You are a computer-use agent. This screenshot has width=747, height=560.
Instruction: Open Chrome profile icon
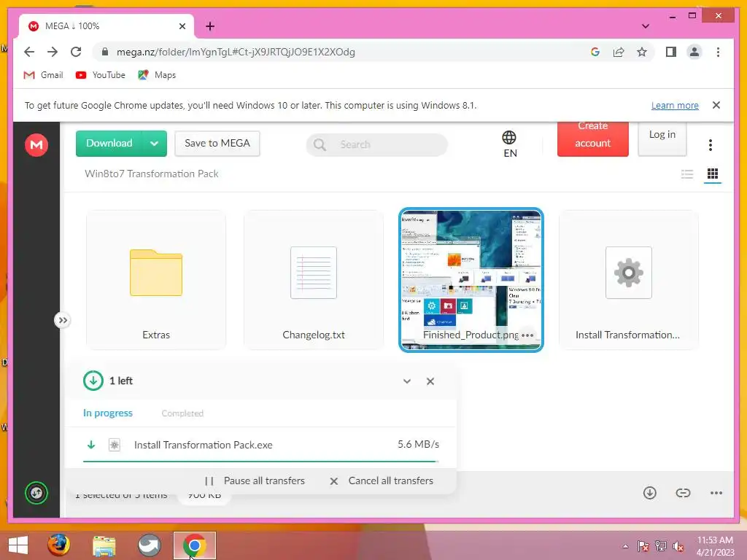[x=694, y=52]
